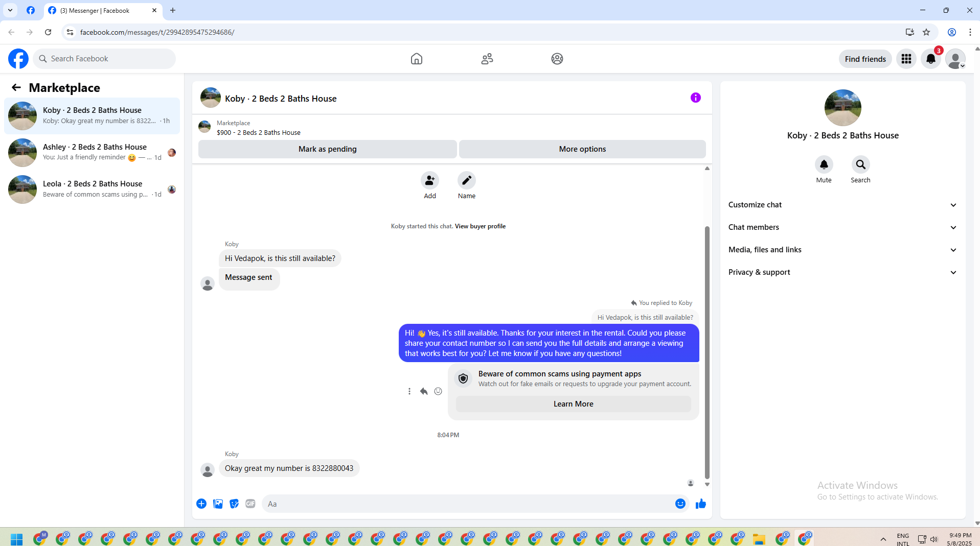Switch to the pinned Facebook tab
Viewport: 980px width, 546px height.
31,10
